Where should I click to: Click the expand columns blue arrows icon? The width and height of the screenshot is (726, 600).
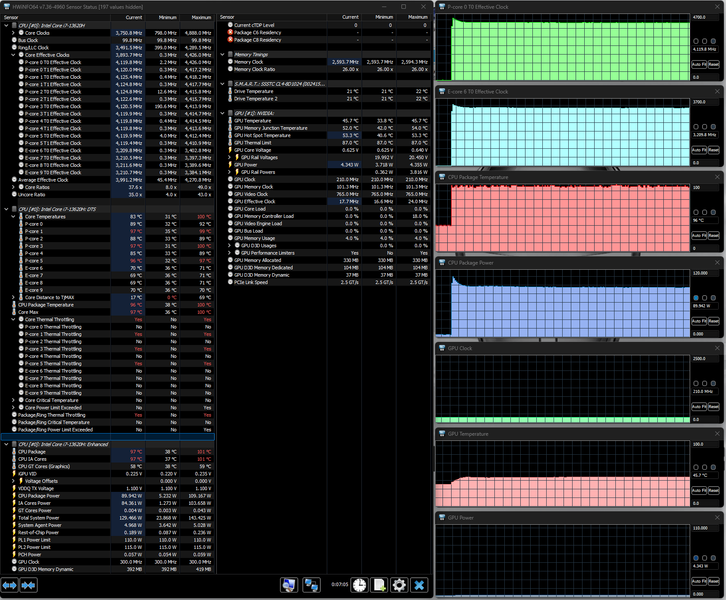point(10,585)
